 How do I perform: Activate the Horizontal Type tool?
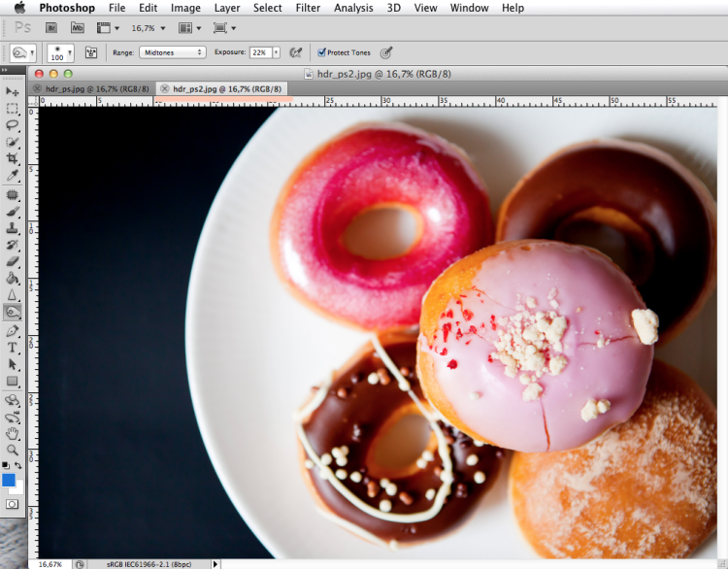pyautogui.click(x=12, y=348)
